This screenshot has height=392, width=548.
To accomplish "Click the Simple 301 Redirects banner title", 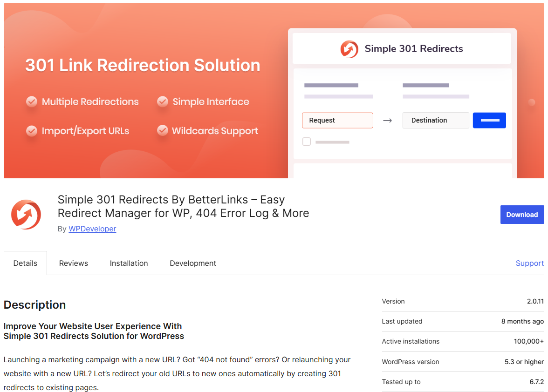I will pyautogui.click(x=414, y=48).
